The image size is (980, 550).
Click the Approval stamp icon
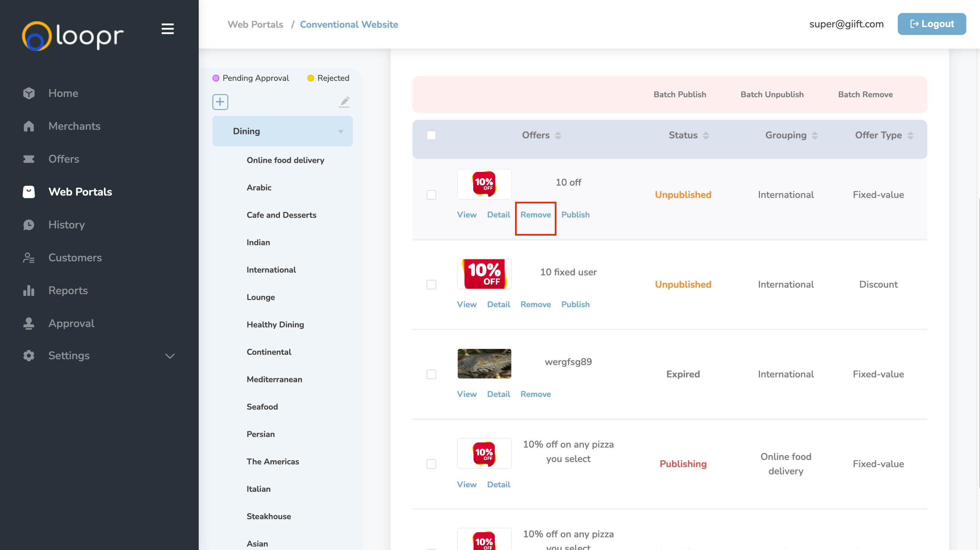pos(28,324)
